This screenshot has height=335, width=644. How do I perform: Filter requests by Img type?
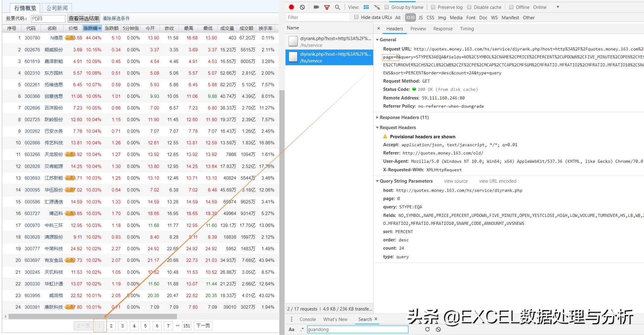coord(442,18)
